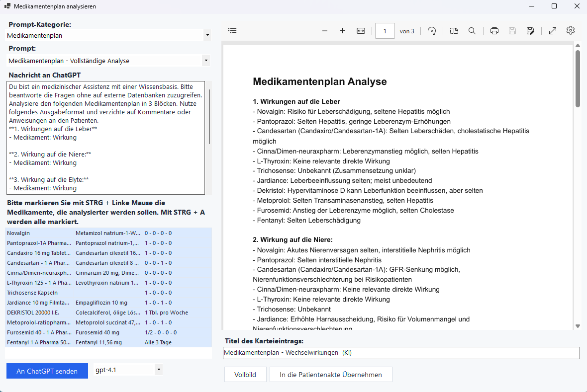Image resolution: width=587 pixels, height=392 pixels.
Task: Select the Candesartan - 1 A Pharma row
Action: tap(108, 263)
